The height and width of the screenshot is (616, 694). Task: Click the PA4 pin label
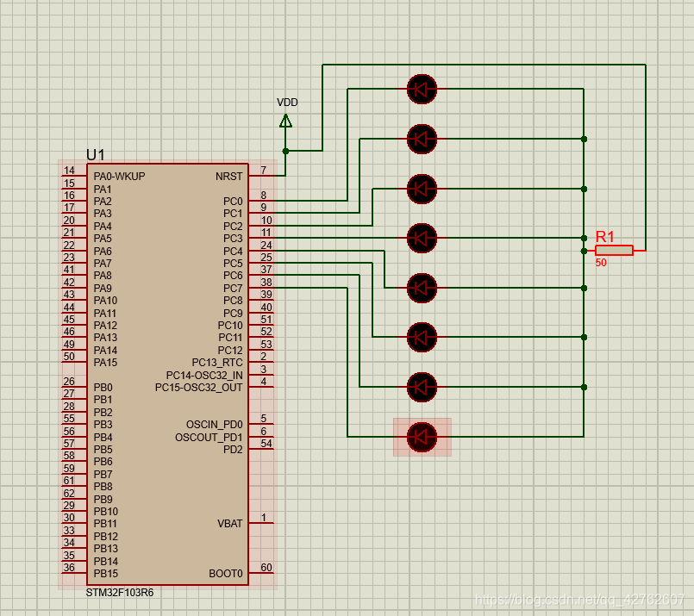pos(103,227)
